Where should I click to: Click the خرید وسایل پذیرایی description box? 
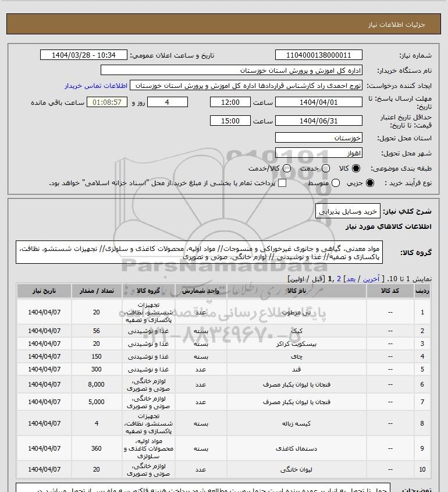pos(348,211)
